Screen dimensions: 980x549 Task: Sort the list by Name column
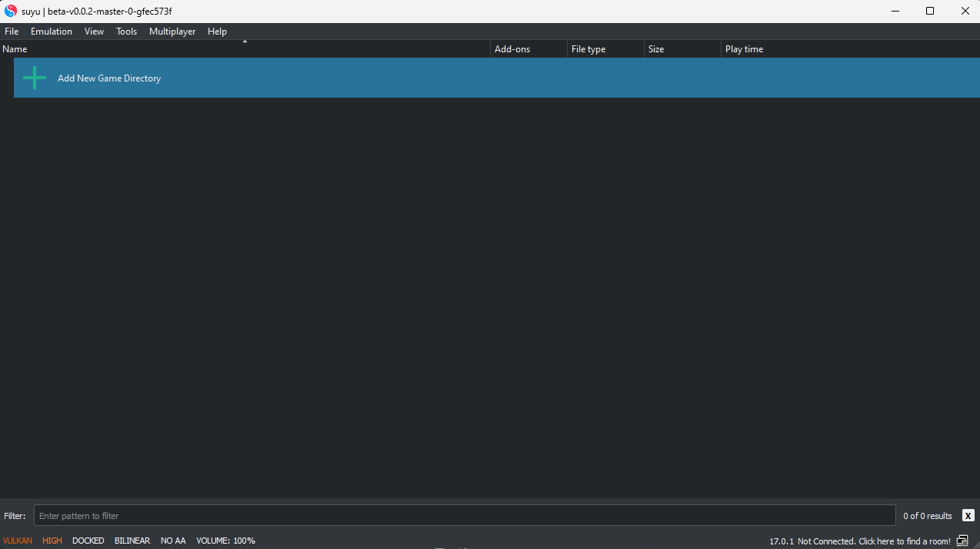231,49
